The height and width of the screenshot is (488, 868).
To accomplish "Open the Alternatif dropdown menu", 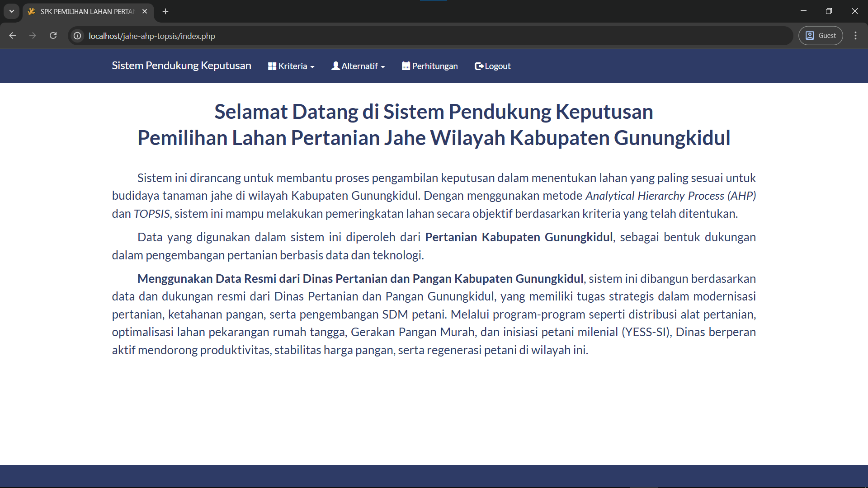I will 358,66.
